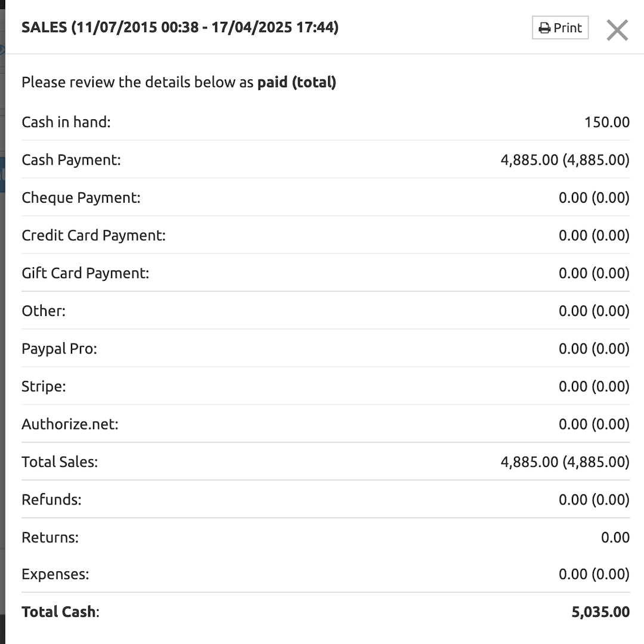Image resolution: width=644 pixels, height=644 pixels.
Task: Click the Cheque Payment row label
Action: pos(81,197)
